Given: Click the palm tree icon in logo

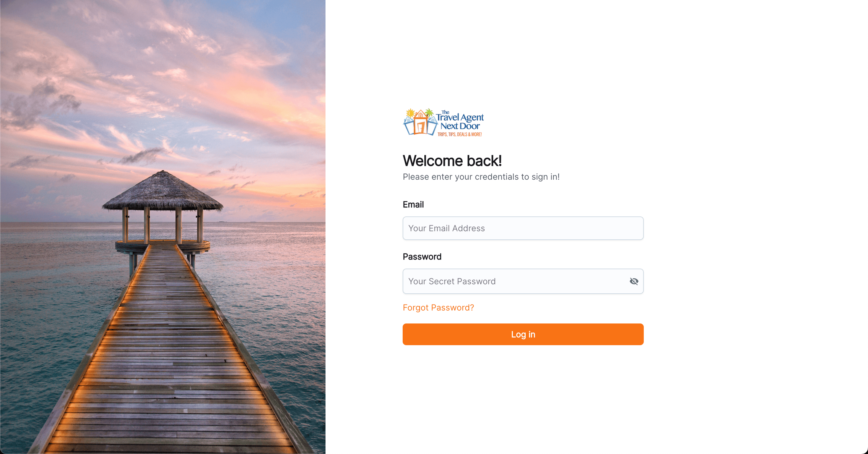Looking at the screenshot, I should [429, 112].
